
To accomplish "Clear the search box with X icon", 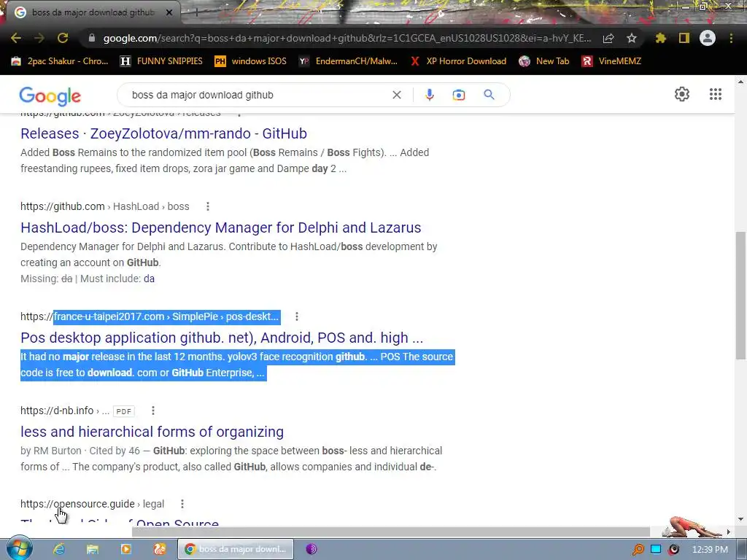I will pos(396,95).
